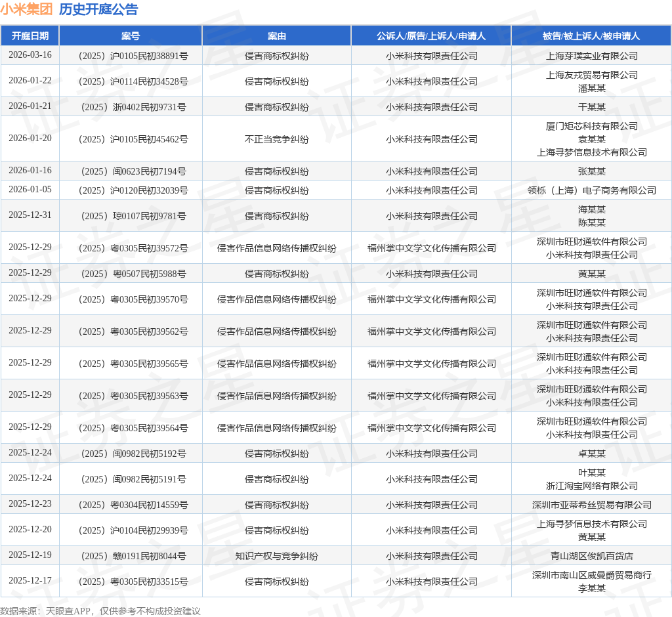
Task: Click defendant 卓某某
Action: tap(592, 454)
